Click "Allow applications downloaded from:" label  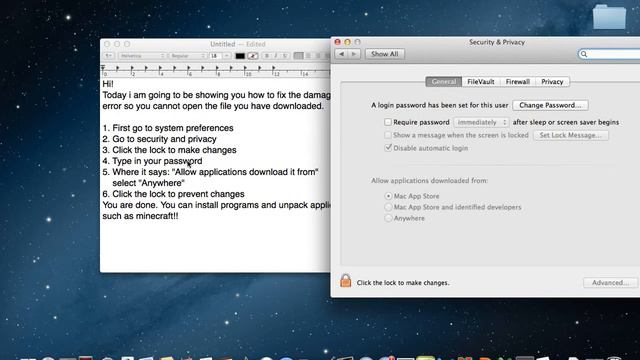coord(429,180)
